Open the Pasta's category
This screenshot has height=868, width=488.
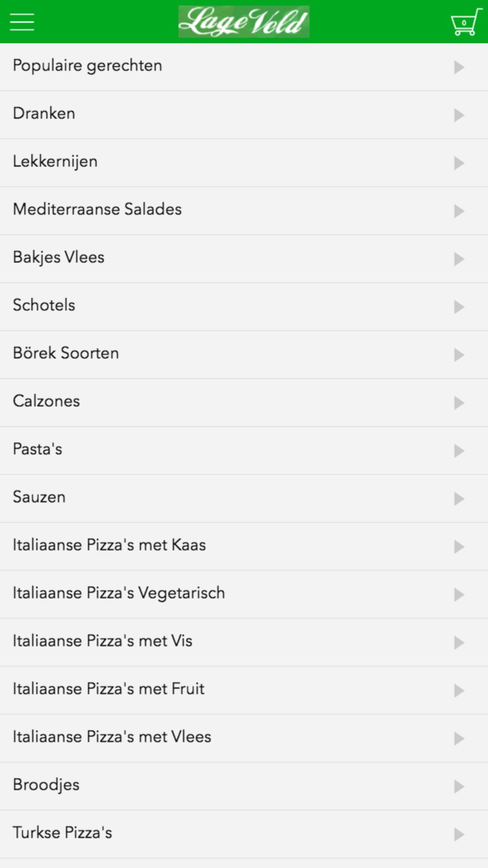(x=244, y=451)
